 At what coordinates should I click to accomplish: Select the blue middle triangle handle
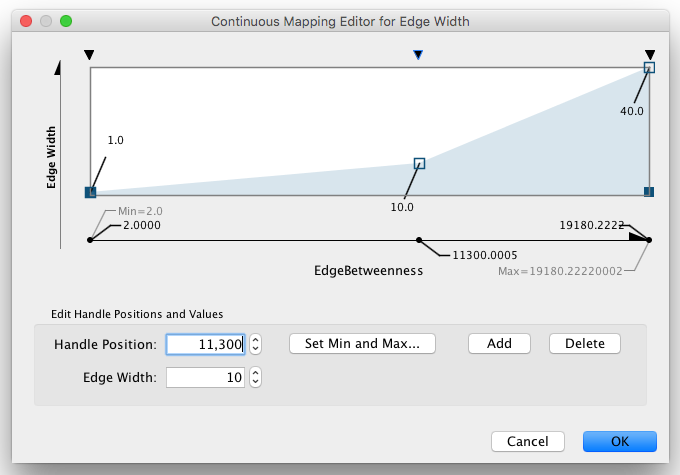[419, 56]
